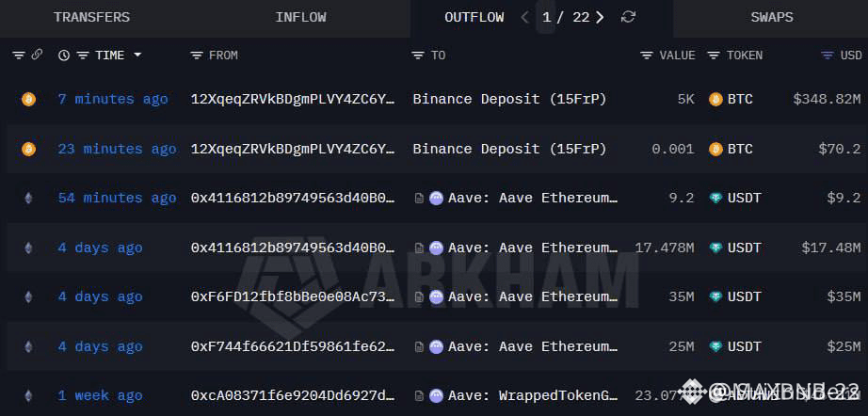Open sender address 0xF744f66621Df59861fe62
Screen dimensions: 868x416
pyautogui.click(x=293, y=346)
